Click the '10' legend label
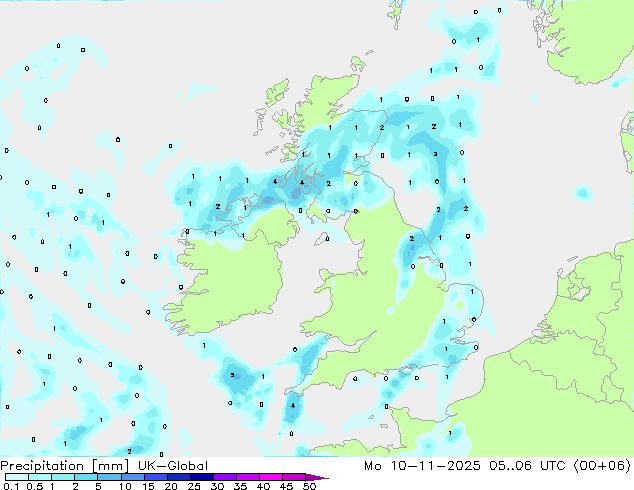The width and height of the screenshot is (634, 490). point(125,486)
